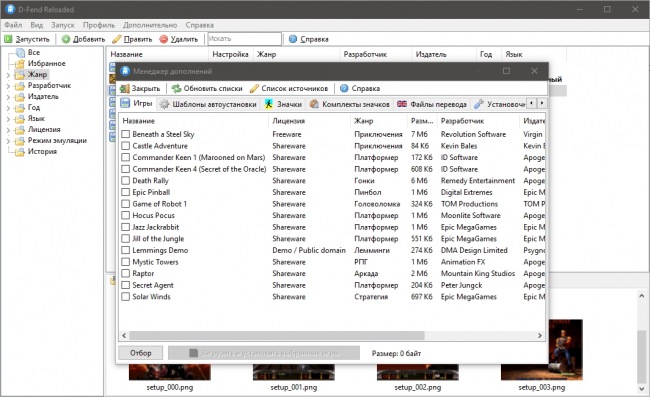Screen dimensions: 650x397
Task: Click the red Удалить delete icon
Action: [x=164, y=39]
